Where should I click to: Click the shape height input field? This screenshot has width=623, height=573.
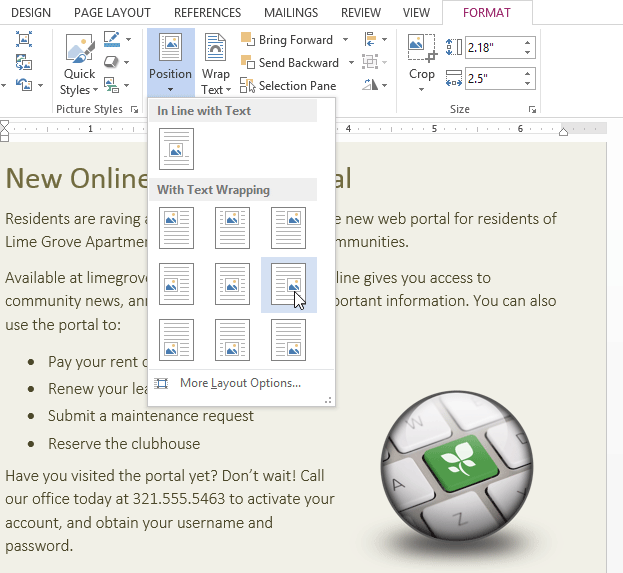tap(494, 47)
